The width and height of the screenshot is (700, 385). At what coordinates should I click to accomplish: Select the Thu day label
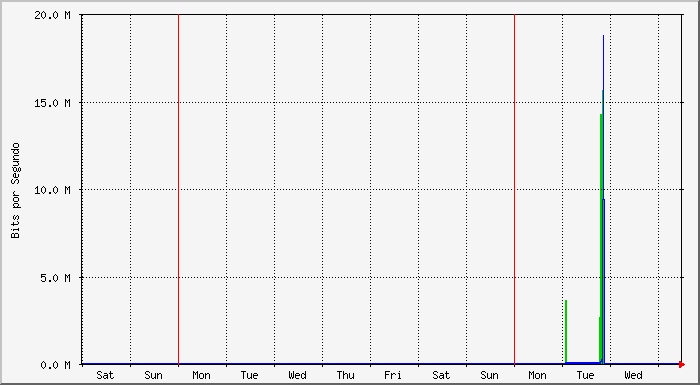click(x=345, y=375)
